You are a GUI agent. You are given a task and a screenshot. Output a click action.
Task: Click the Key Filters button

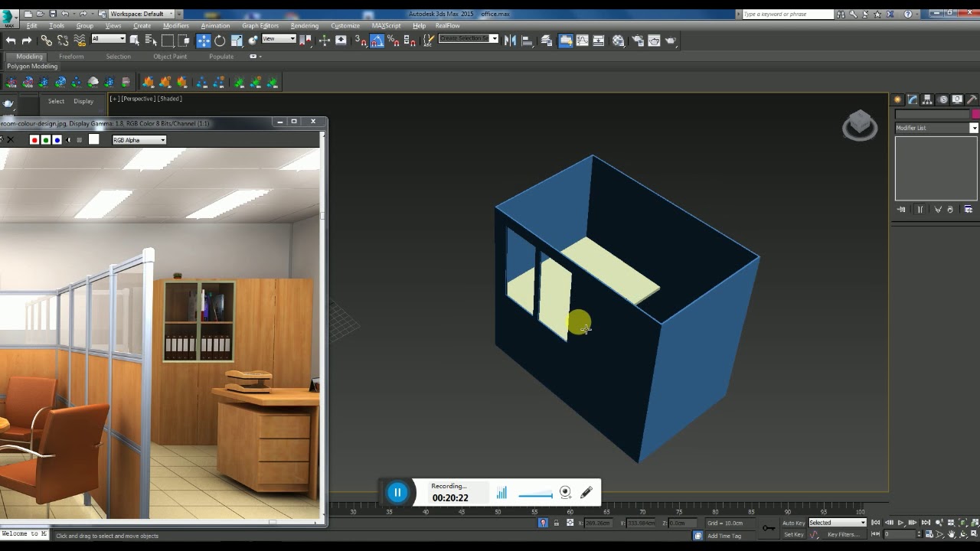point(842,535)
